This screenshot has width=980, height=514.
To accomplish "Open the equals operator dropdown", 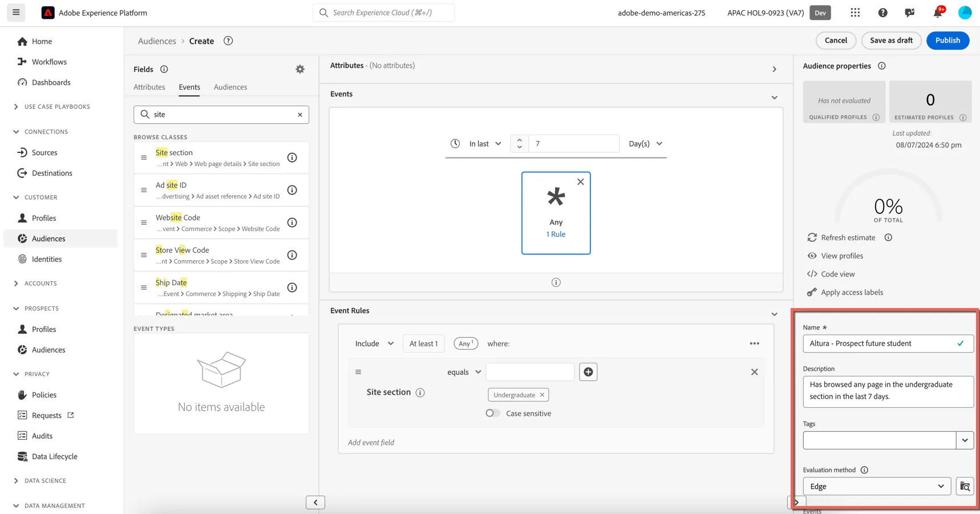I will pyautogui.click(x=464, y=372).
